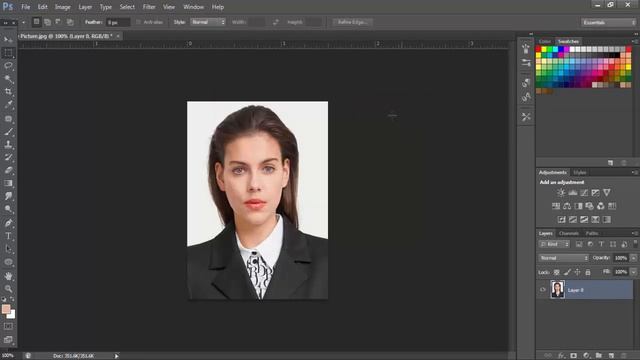Open layer style fx menu at Layers bottom

coord(561,356)
